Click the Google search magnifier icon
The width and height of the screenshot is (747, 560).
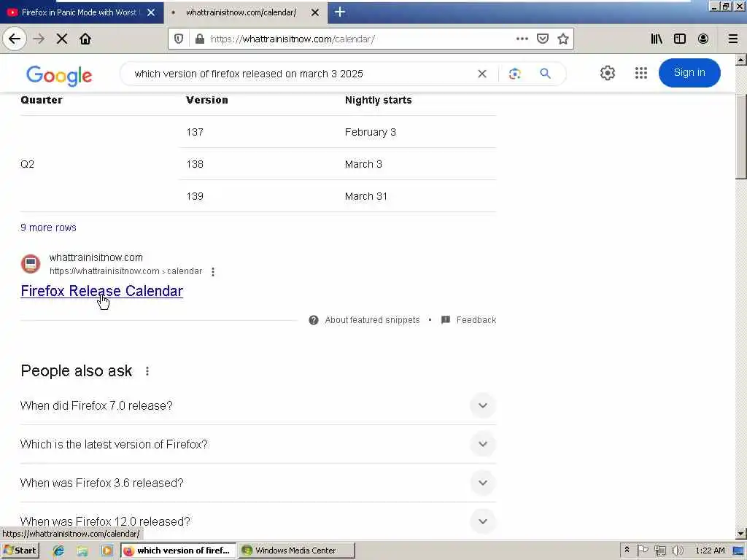546,74
